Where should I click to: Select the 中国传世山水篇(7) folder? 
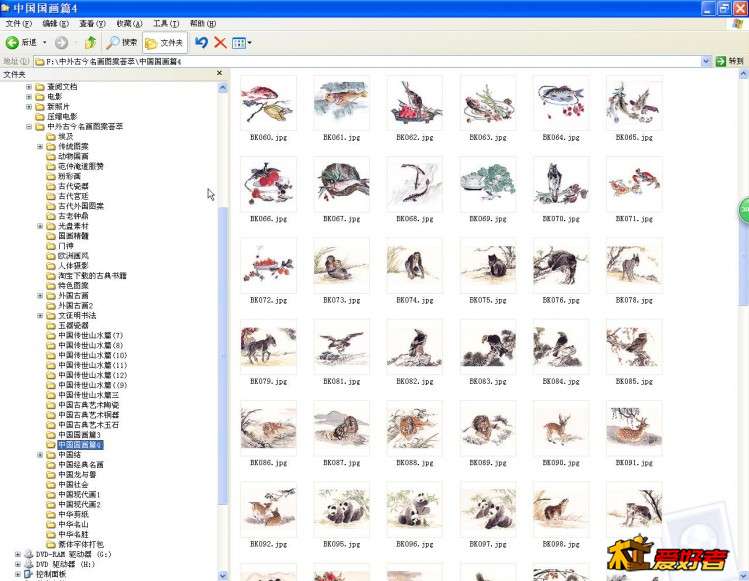pyautogui.click(x=90, y=335)
